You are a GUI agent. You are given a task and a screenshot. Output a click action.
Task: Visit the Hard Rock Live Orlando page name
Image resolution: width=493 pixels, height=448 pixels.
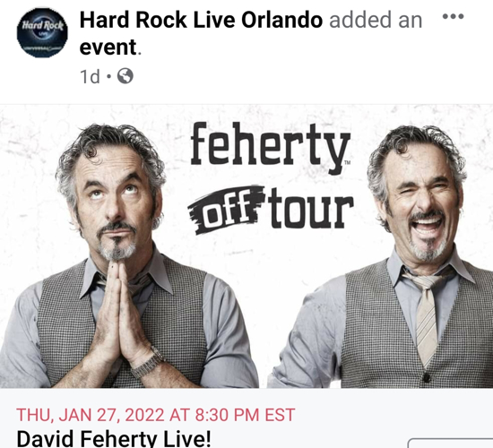[201, 20]
